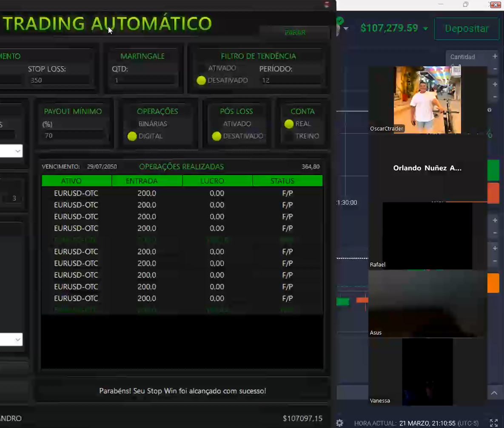The height and width of the screenshot is (428, 504).
Task: Click the vencimento date 29/07/2050
Action: coord(102,167)
